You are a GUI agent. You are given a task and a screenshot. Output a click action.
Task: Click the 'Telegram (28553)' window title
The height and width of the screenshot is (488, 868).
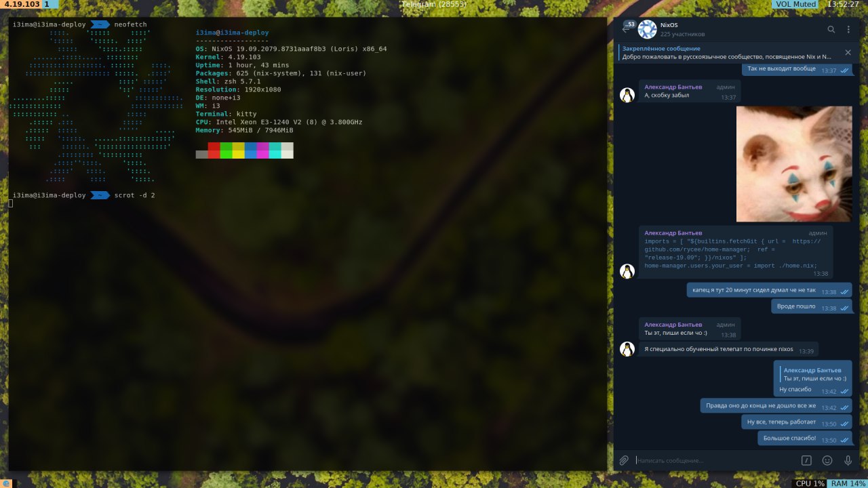(434, 4)
